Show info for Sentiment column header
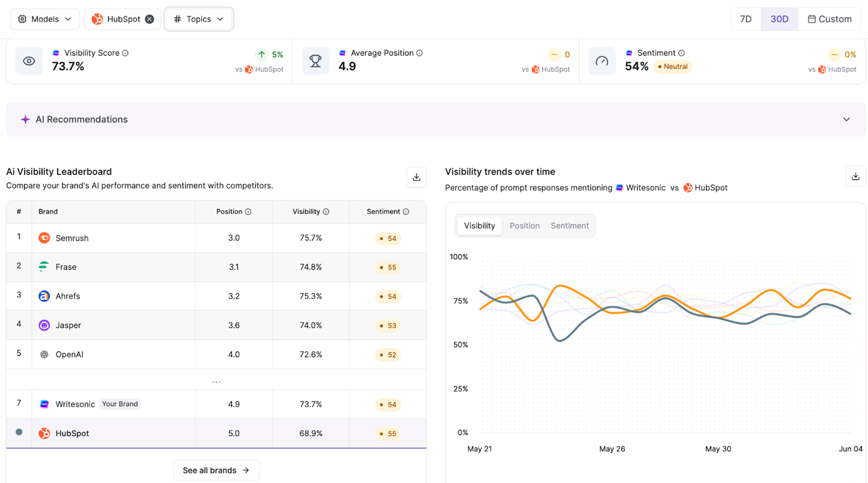 (406, 212)
